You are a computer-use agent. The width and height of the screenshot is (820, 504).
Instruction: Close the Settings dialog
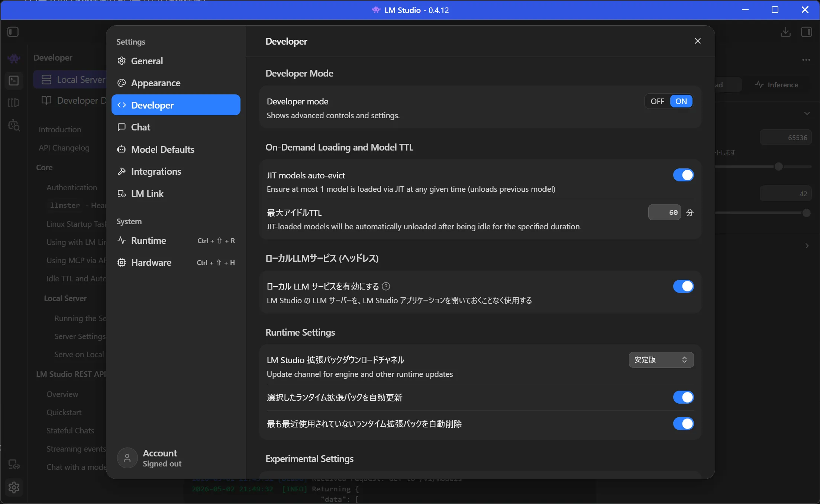point(697,41)
